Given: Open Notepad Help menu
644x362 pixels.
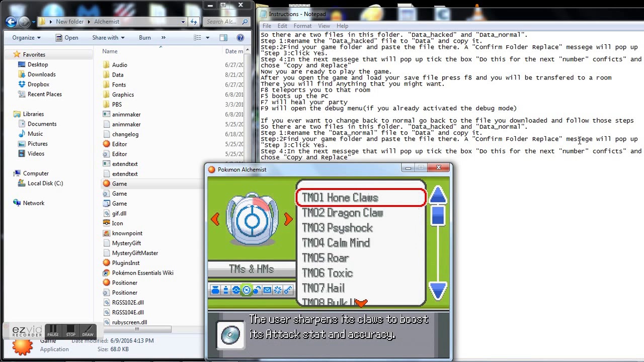Looking at the screenshot, I should click(342, 26).
